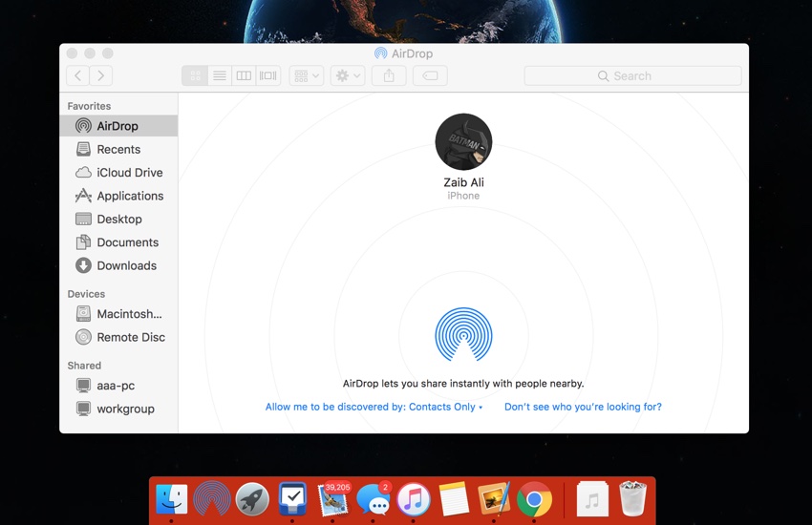
Task: Click the 'Favorites' sidebar heading
Action: [89, 106]
